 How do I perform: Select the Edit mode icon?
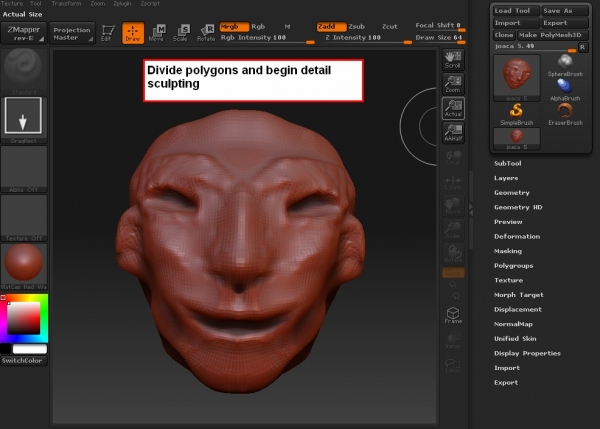click(x=108, y=33)
